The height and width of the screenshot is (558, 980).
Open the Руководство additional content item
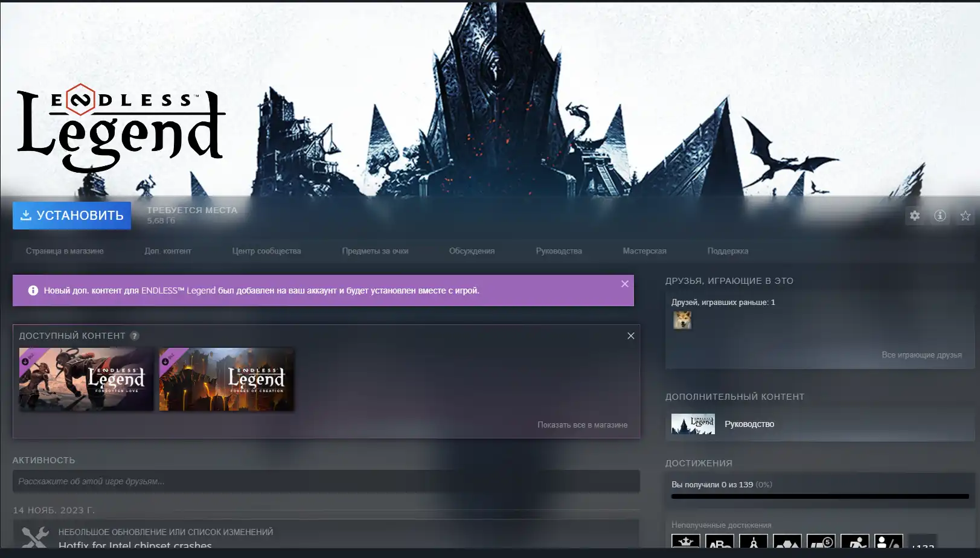click(820, 424)
